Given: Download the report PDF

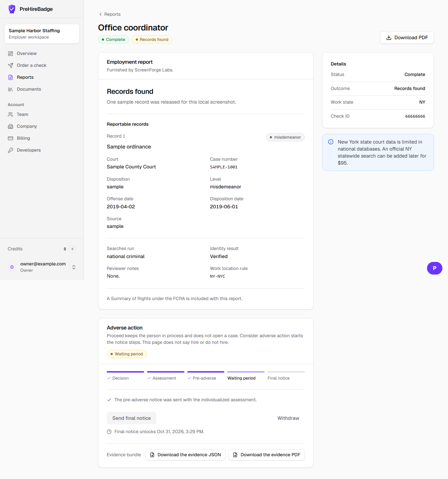Looking at the screenshot, I should pos(407,37).
